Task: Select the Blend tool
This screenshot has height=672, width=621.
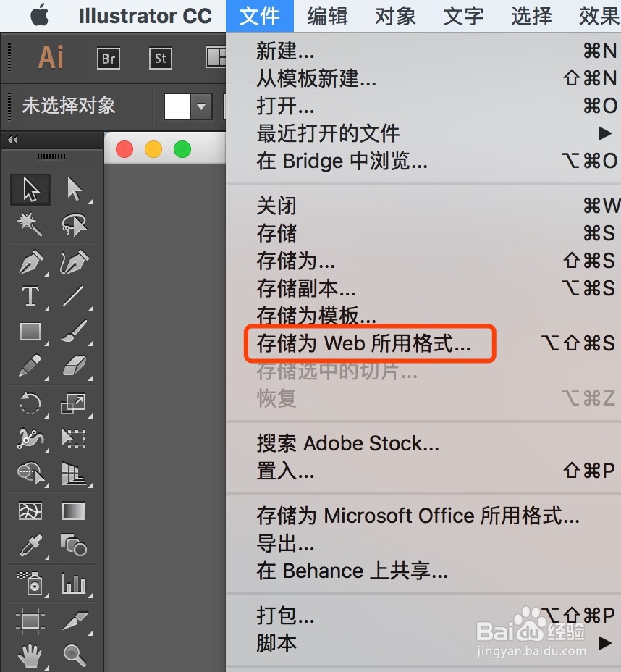Action: 74,545
